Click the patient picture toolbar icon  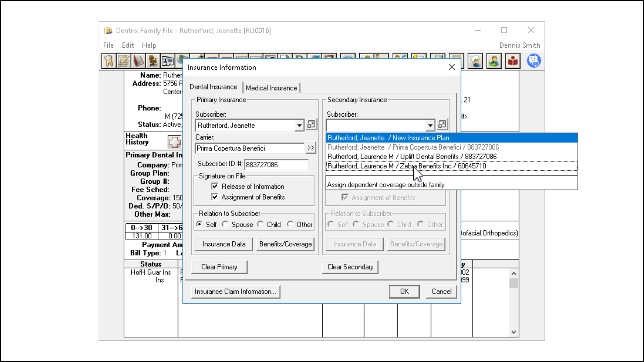click(x=475, y=61)
